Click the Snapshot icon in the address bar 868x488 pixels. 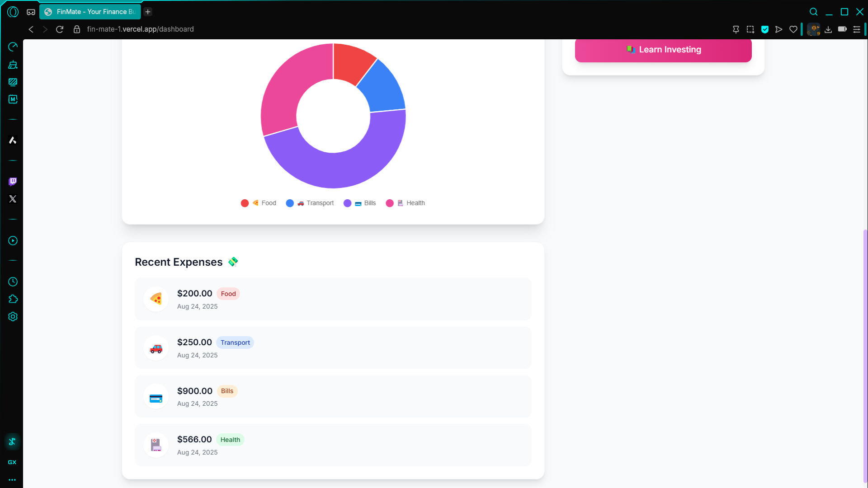750,29
